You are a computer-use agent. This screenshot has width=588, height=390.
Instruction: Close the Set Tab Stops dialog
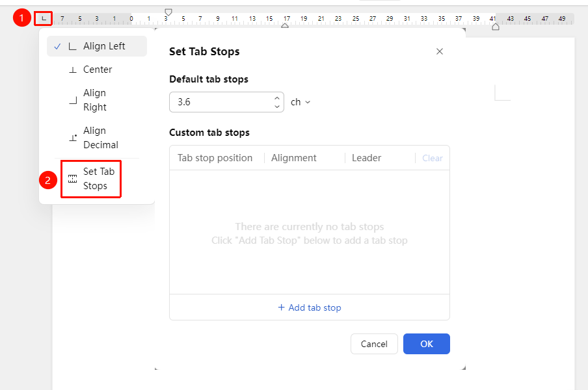point(440,51)
